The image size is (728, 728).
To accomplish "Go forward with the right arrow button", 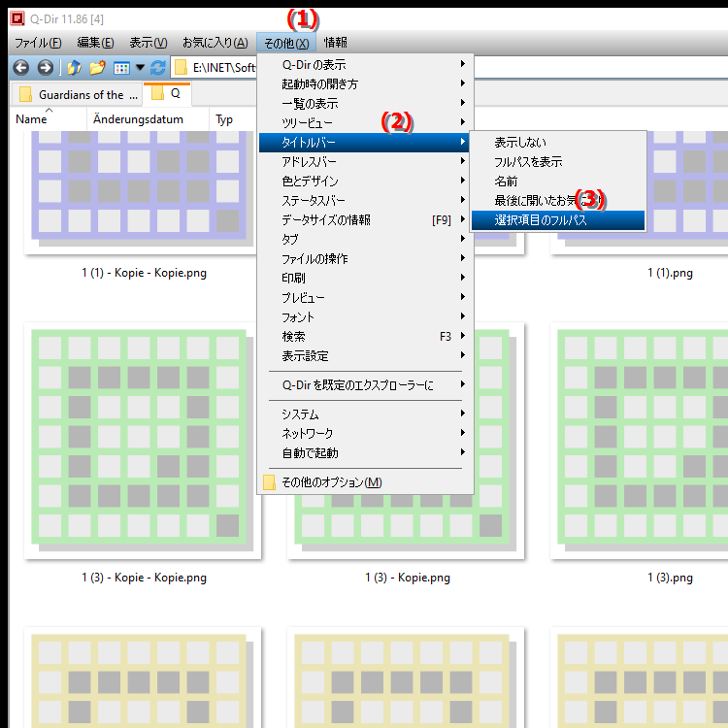I will pyautogui.click(x=45, y=68).
